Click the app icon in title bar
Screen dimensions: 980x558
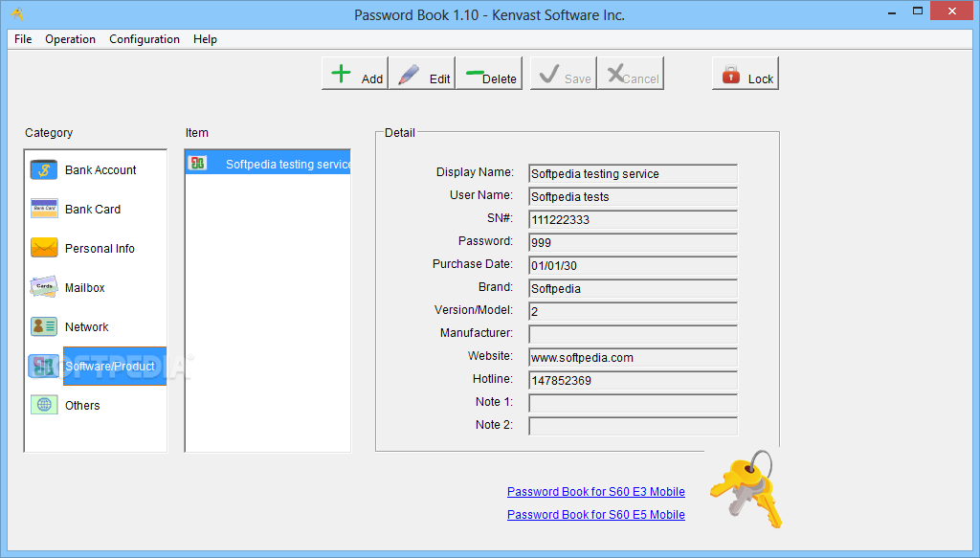point(17,13)
